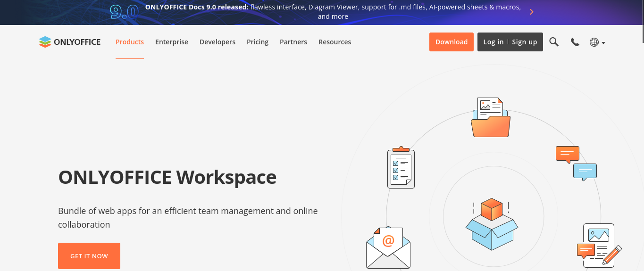Image resolution: width=644 pixels, height=271 pixels.
Task: Click the clipboard checklist illustration
Action: click(401, 167)
